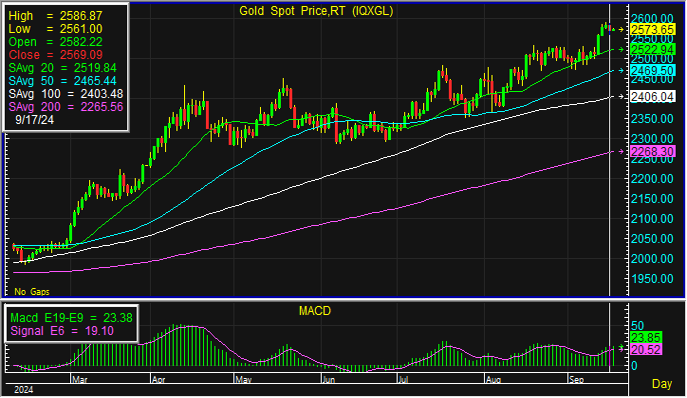This screenshot has width=687, height=398.
Task: Click the Close = 2569.09 legend line
Action: pyautogui.click(x=55, y=55)
